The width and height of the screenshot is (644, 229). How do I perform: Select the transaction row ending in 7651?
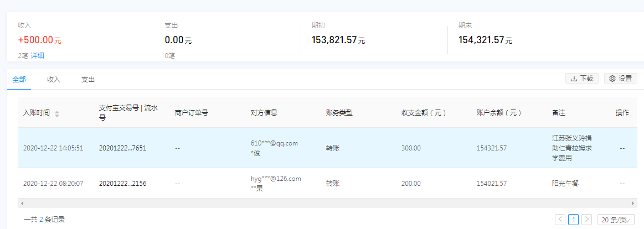tap(122, 148)
